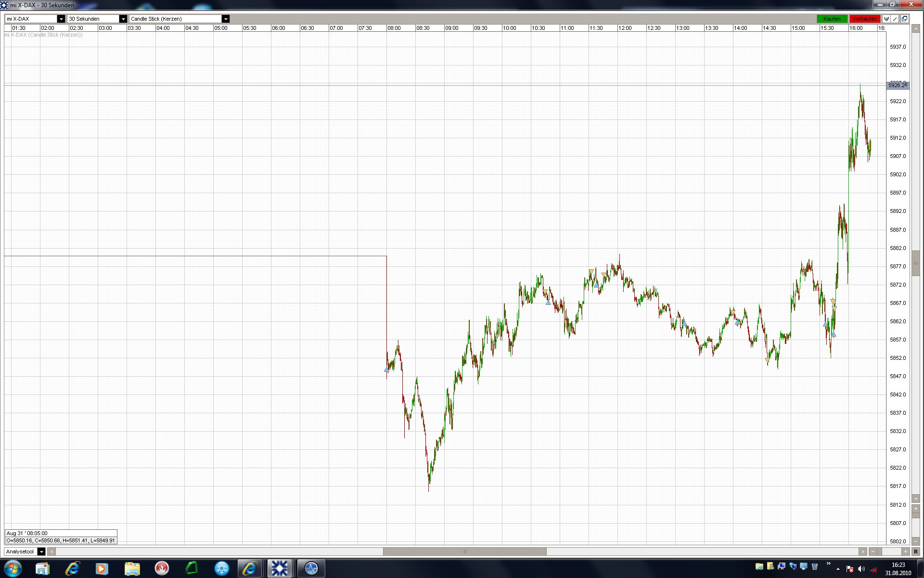Open Internet Explorer from the taskbar
This screenshot has height=578, width=924.
click(x=72, y=568)
